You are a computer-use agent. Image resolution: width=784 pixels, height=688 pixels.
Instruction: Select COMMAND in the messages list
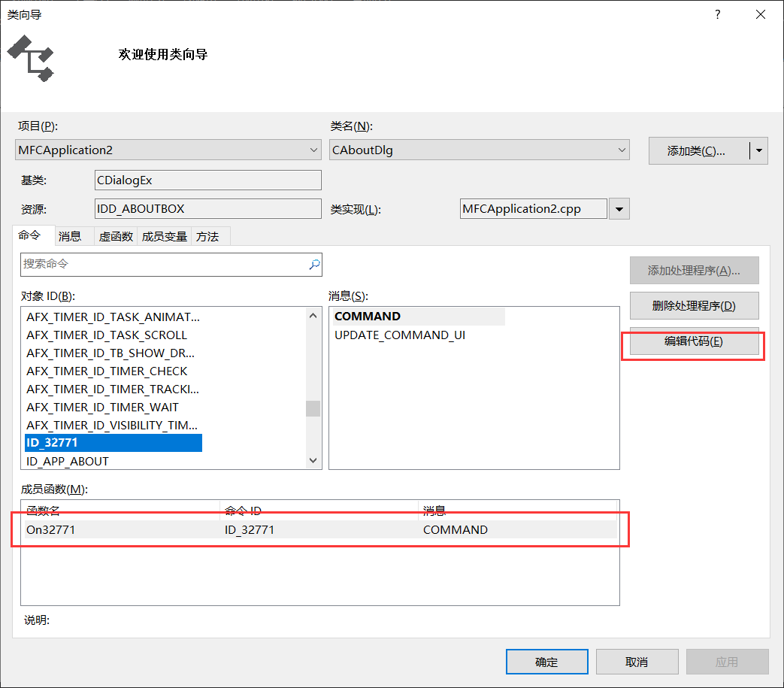point(419,317)
